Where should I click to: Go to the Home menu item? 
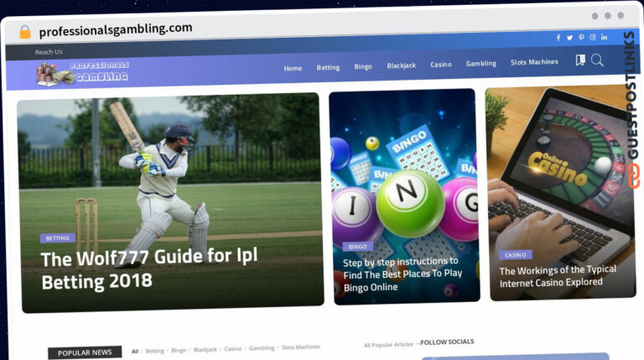click(293, 68)
